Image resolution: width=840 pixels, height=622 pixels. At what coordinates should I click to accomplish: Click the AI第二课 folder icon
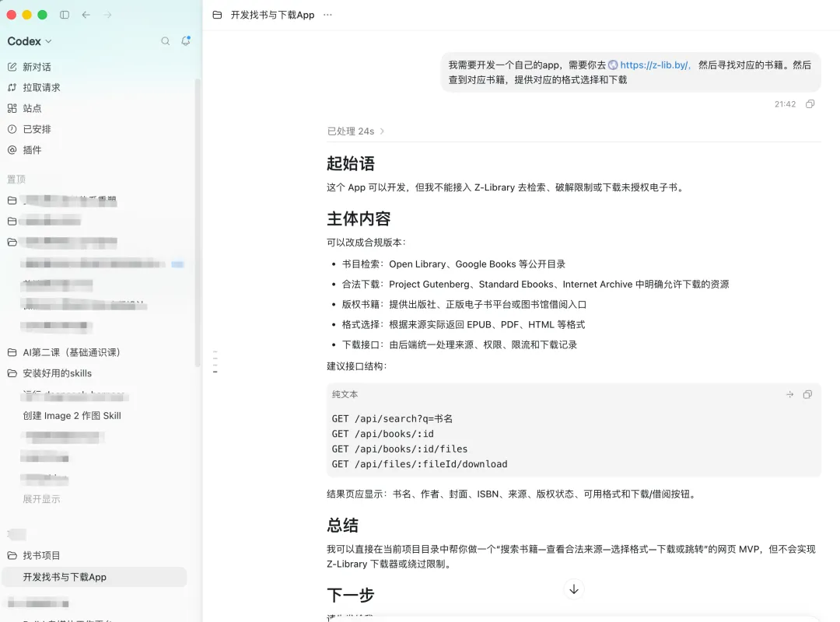(12, 352)
